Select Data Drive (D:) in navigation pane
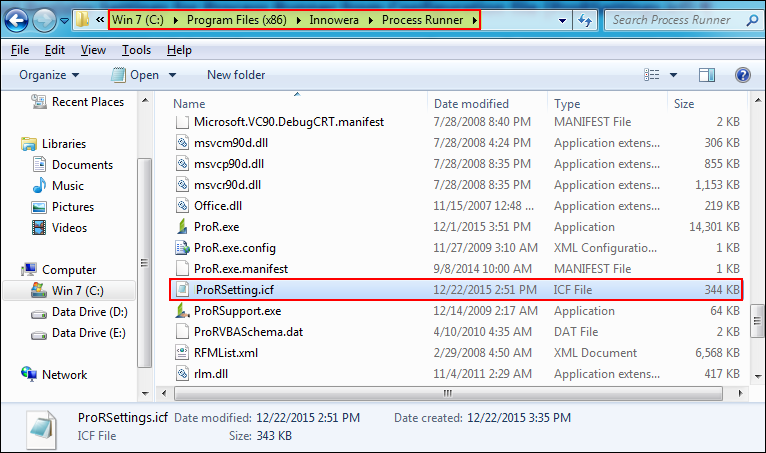Viewport: 766px width, 453px height. [x=88, y=312]
